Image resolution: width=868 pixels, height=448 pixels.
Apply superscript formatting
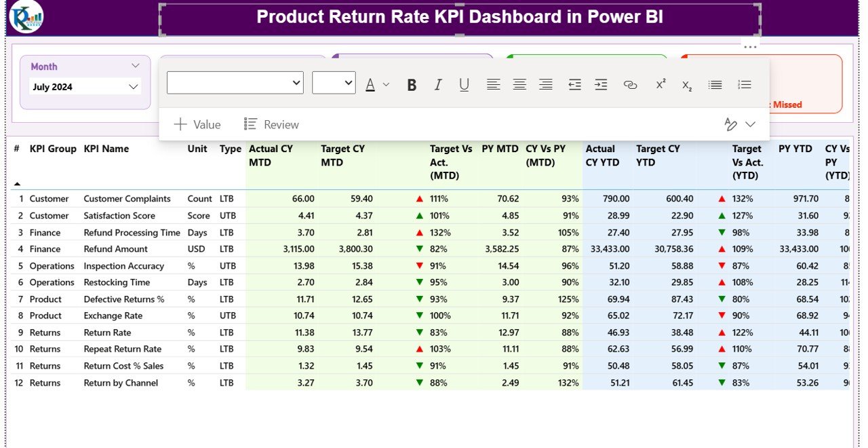(x=660, y=83)
